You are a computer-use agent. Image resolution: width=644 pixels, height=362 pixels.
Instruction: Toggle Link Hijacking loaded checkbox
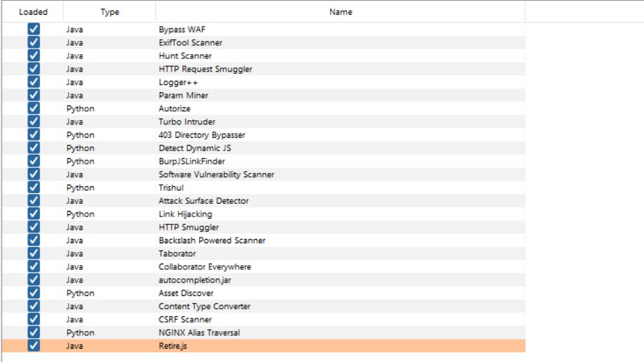(34, 214)
